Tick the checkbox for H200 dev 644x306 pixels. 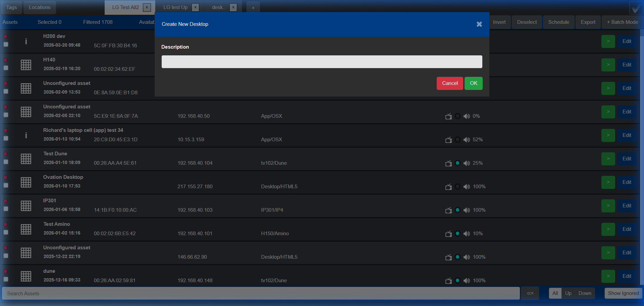(x=6, y=44)
